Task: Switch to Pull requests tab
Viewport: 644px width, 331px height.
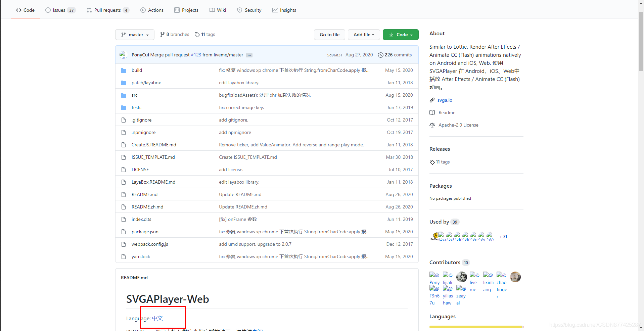Action: point(108,10)
